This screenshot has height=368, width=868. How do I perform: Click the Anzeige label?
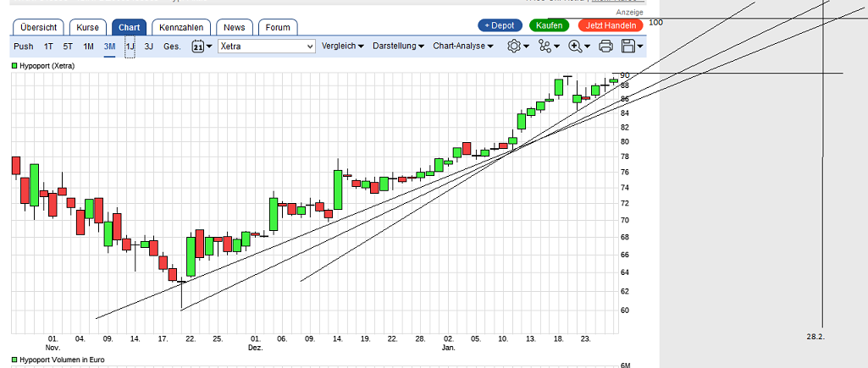click(x=629, y=12)
